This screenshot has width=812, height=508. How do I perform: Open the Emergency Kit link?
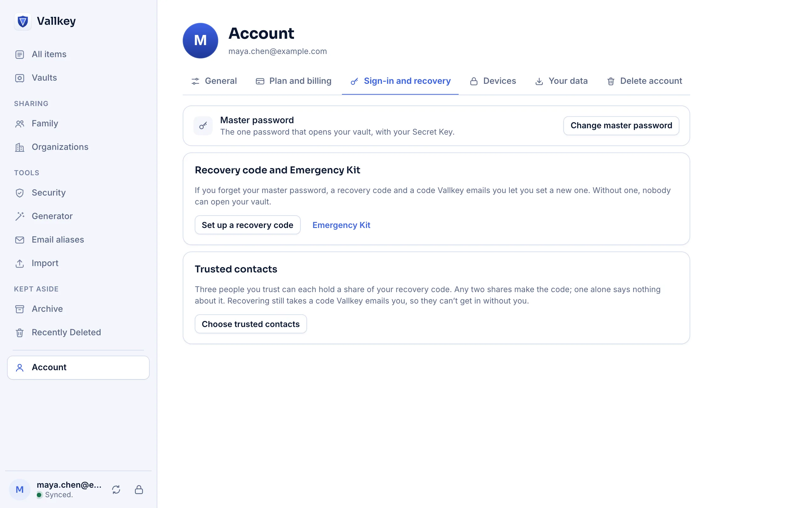click(341, 225)
